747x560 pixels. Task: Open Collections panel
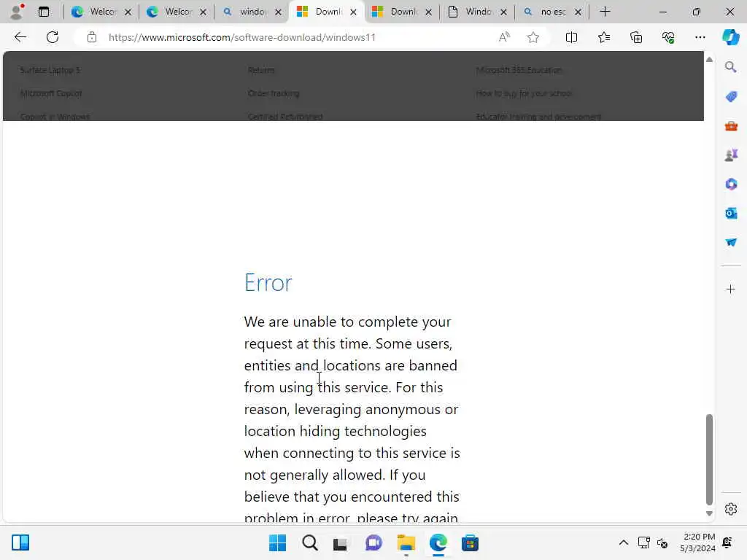636,37
